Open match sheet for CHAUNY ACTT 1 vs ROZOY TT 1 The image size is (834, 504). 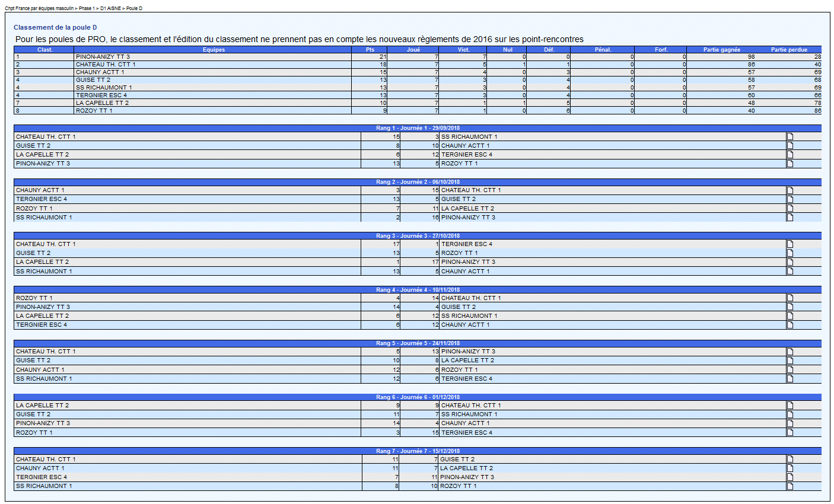[x=790, y=369]
